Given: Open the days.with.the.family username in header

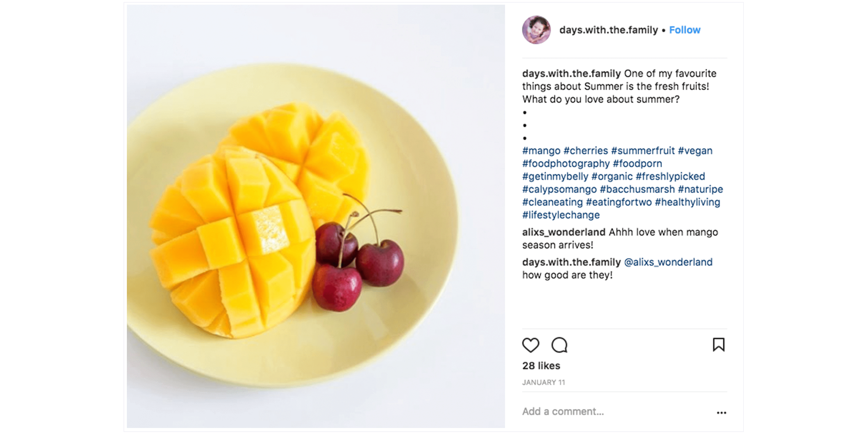Looking at the screenshot, I should 609,30.
